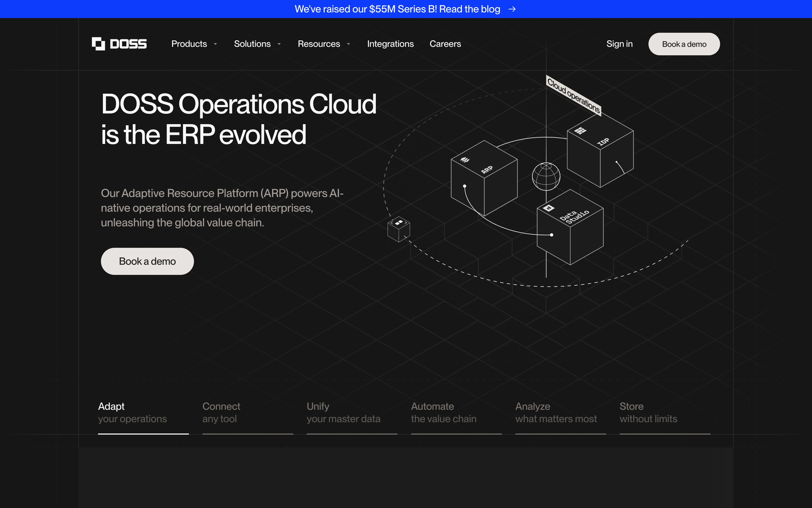This screenshot has width=812, height=508.
Task: Click the heading 'DOSS Operations Cloud is the ERP evolved'
Action: 239,119
